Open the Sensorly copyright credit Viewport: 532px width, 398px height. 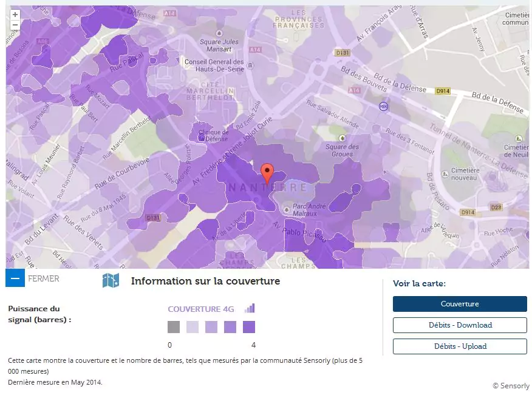[510, 386]
